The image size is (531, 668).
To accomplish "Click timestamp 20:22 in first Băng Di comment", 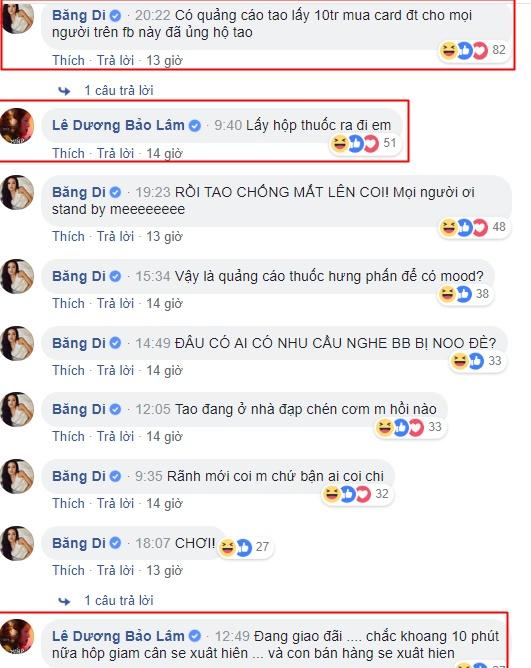I will (153, 16).
